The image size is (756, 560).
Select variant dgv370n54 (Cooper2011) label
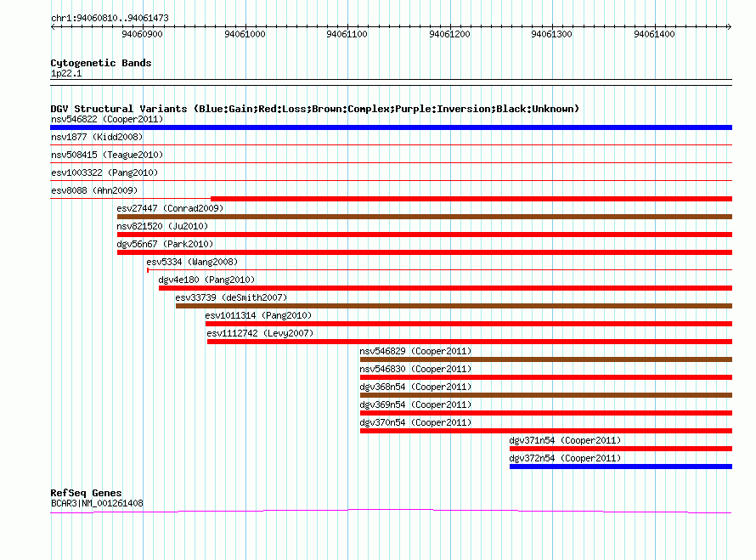(x=415, y=422)
